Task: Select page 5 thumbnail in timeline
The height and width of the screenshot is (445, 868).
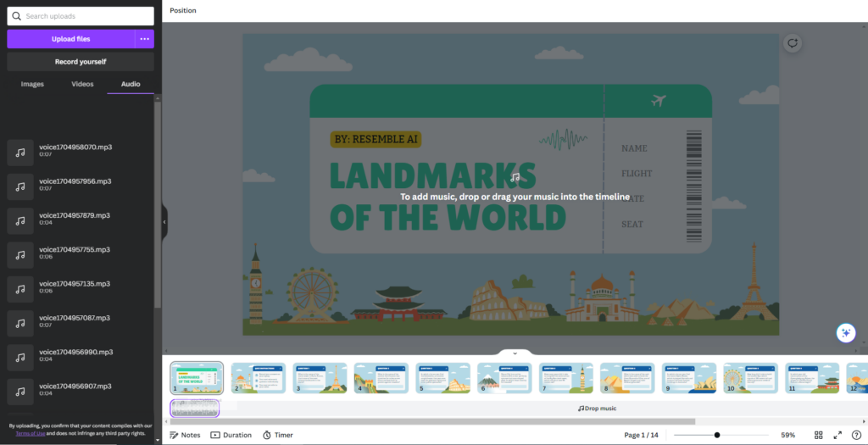Action: (x=442, y=378)
